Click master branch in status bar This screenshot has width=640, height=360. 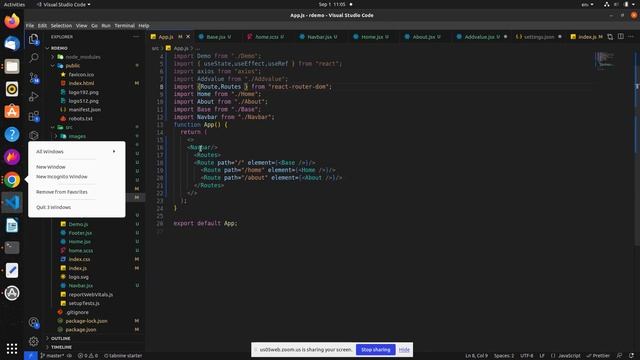[x=53, y=356]
